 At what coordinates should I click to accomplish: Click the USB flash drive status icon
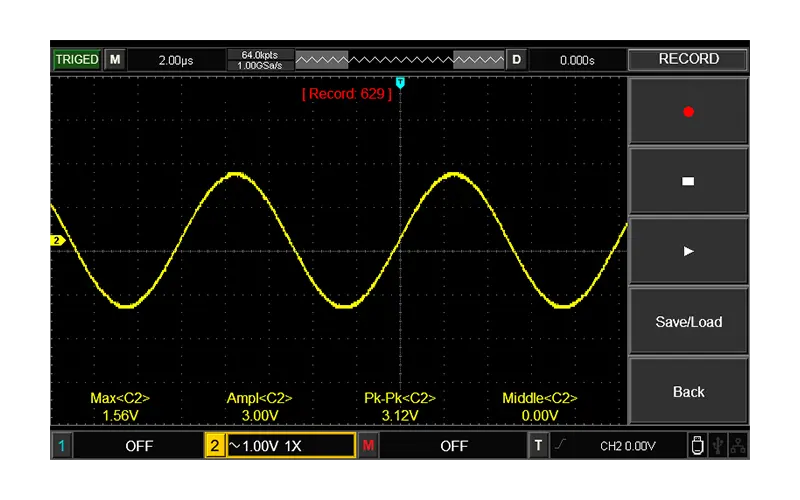point(696,446)
